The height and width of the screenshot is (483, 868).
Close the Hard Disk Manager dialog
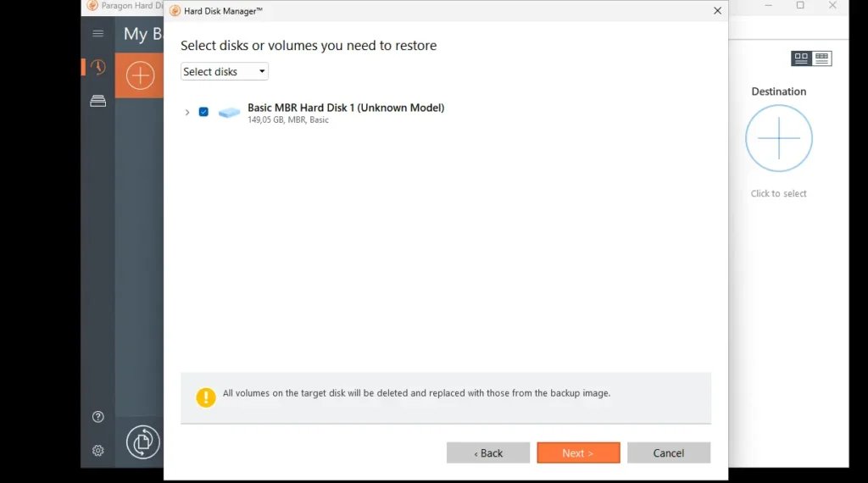pyautogui.click(x=717, y=11)
